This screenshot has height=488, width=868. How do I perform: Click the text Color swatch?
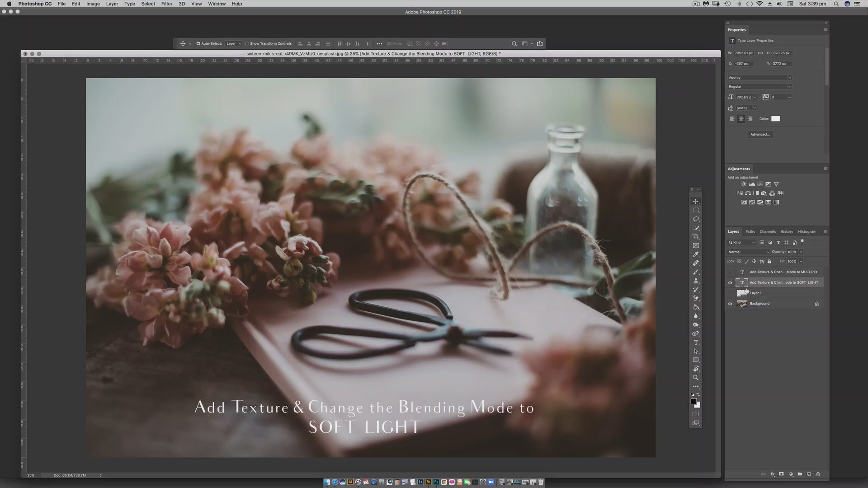coord(775,119)
